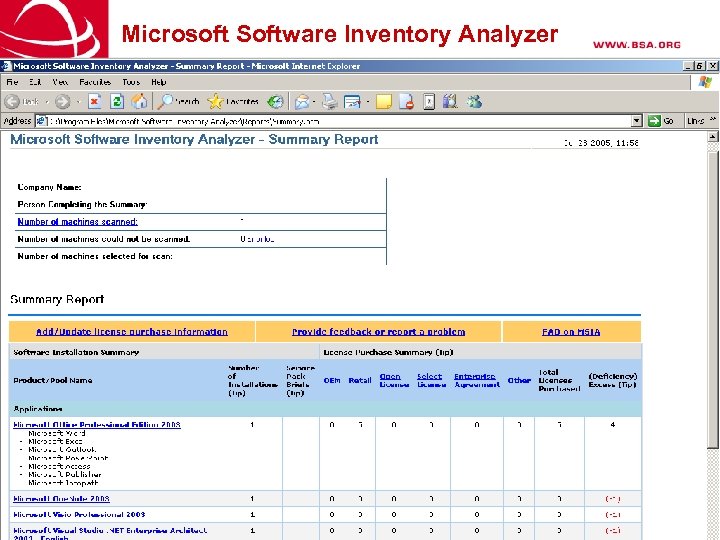Click the yellow Discuss note icon
The image size is (720, 540).
384,101
